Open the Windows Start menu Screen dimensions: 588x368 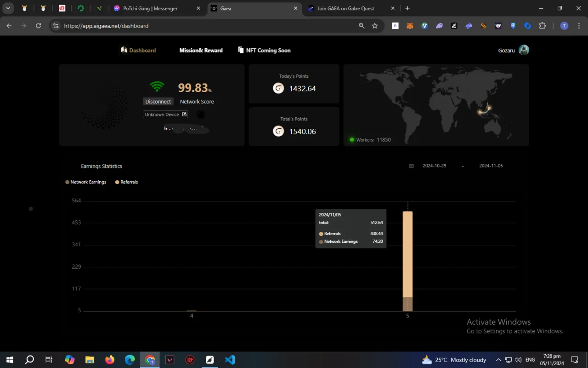[x=9, y=360]
